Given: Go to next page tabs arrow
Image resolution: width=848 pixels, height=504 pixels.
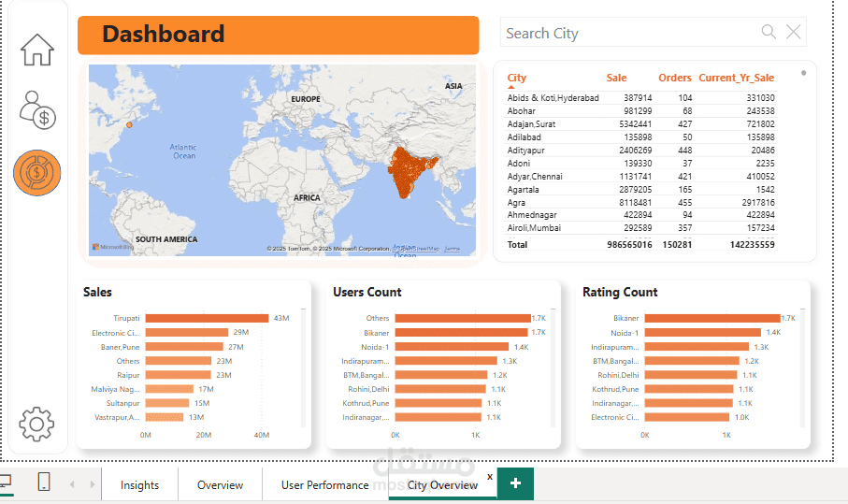Looking at the screenshot, I should click(93, 484).
